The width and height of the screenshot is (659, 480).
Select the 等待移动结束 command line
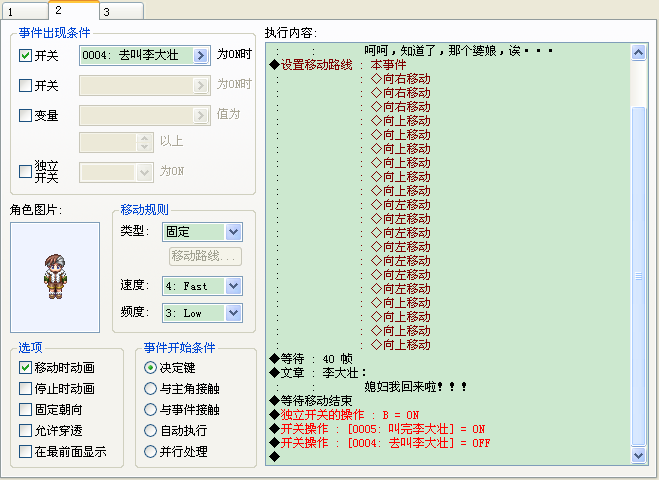pos(448,401)
